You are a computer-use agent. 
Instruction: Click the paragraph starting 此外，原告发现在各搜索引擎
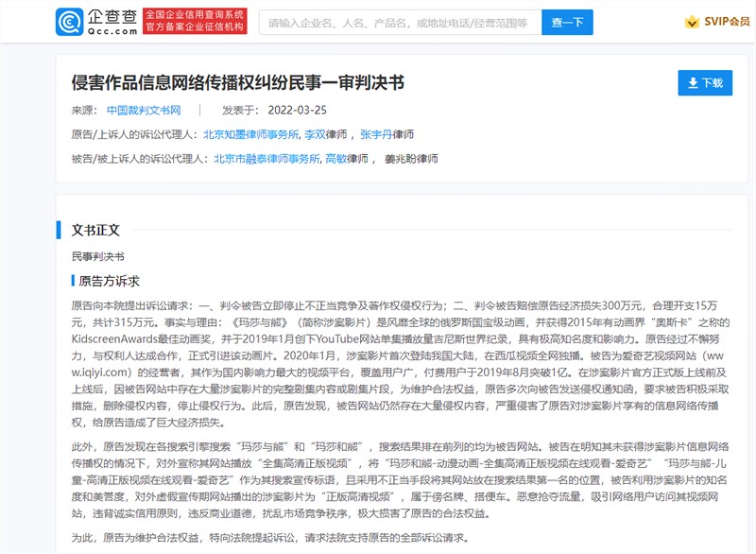[x=400, y=480]
